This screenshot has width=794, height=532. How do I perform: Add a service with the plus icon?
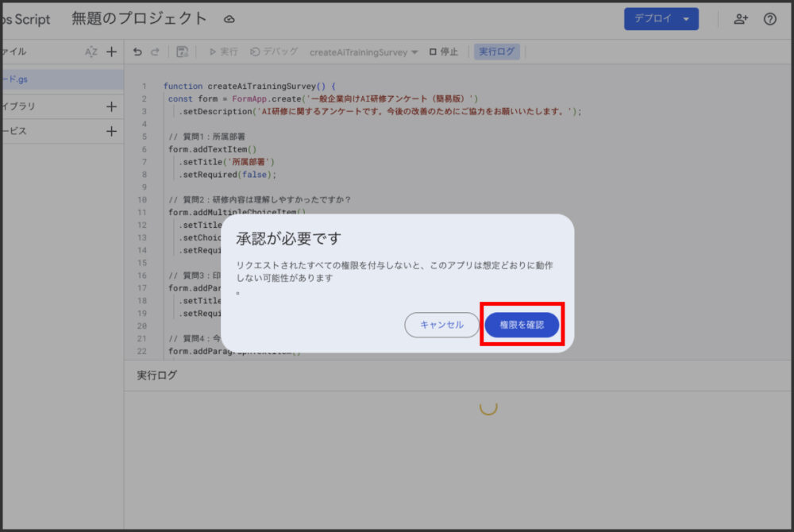pyautogui.click(x=112, y=131)
